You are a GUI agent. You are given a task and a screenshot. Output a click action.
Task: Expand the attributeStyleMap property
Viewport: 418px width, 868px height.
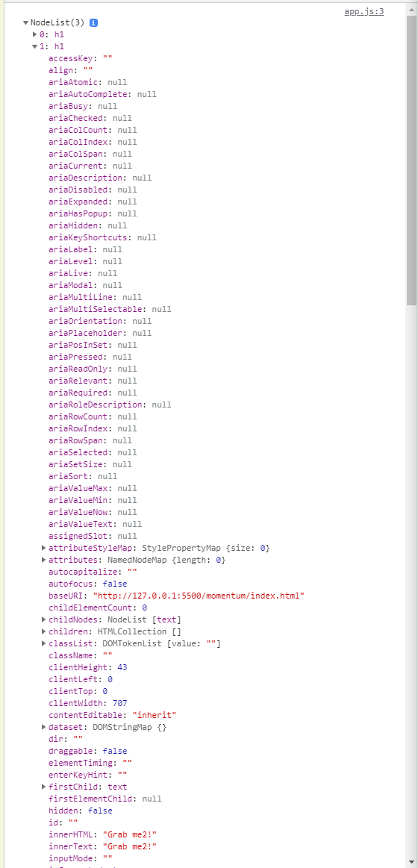click(44, 548)
